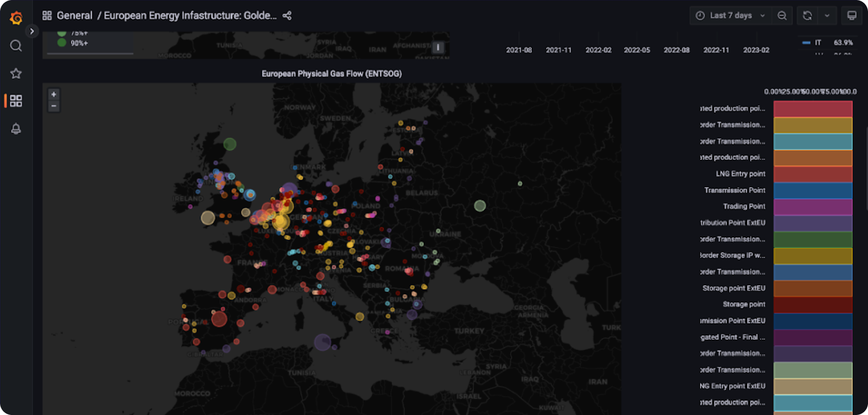
Task: Refresh the dashboard with the circular arrows icon
Action: 808,16
